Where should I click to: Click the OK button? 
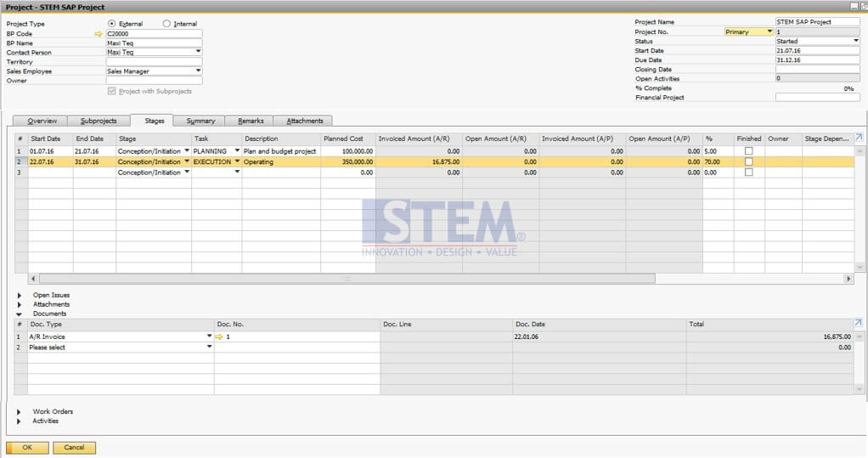click(27, 448)
